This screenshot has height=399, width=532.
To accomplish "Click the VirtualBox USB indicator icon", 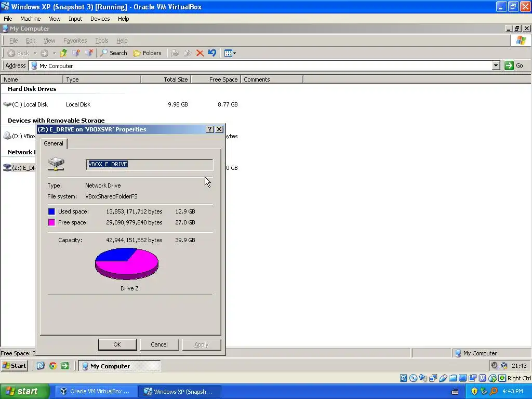I will [x=443, y=378].
